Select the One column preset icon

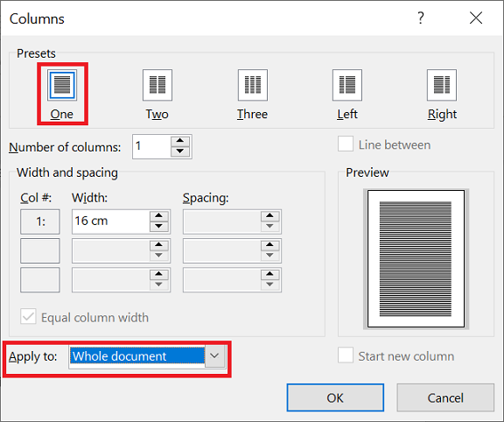62,85
